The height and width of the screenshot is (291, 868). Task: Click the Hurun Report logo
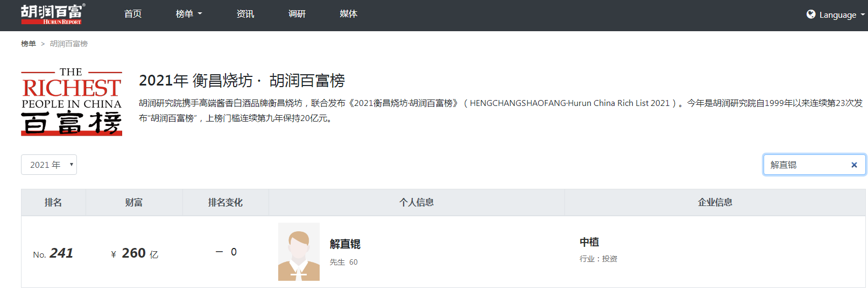53,15
